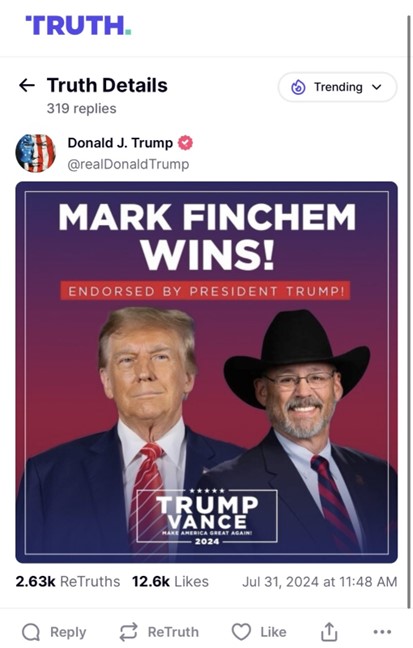Toggle the Like heart icon
The image size is (413, 648).
coord(241,632)
